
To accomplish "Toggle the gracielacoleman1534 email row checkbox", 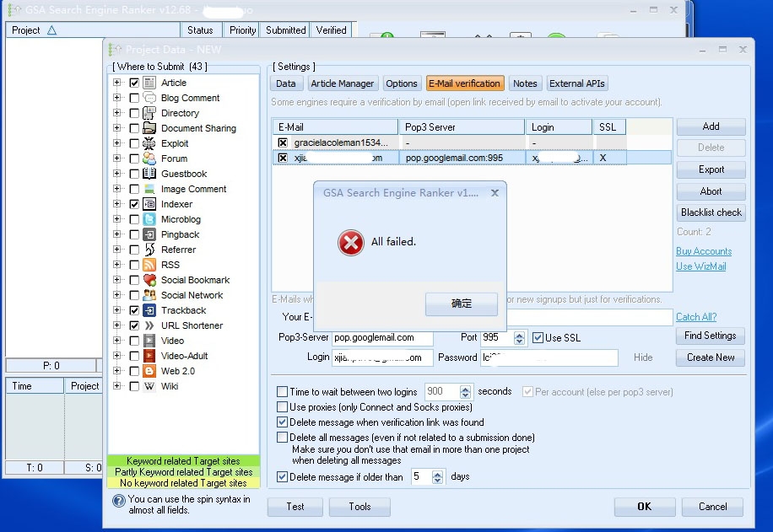I will pyautogui.click(x=283, y=142).
